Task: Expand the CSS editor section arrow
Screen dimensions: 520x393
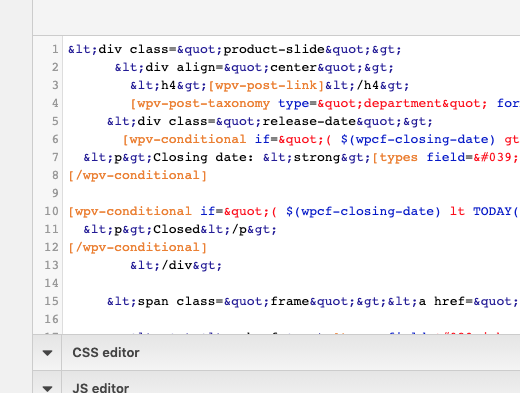Action: 47,353
